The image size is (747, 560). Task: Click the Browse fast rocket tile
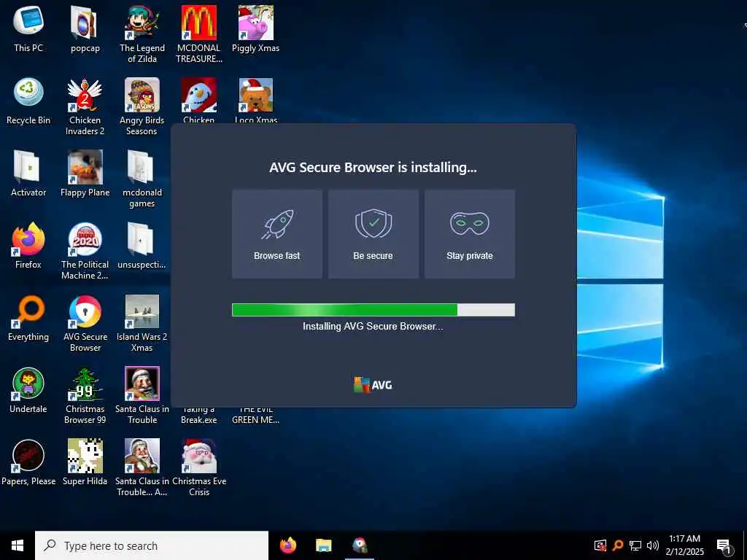(x=276, y=234)
